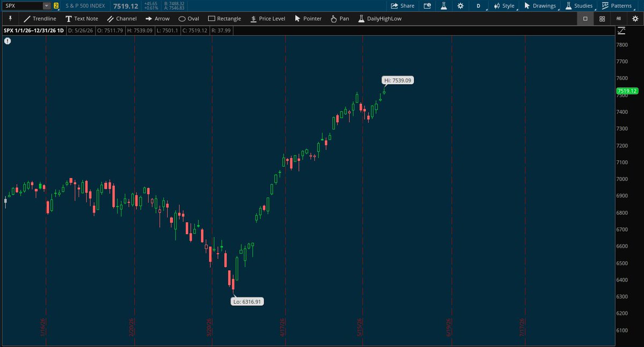
Task: Click the flask icon next to Share
Action: point(444,6)
